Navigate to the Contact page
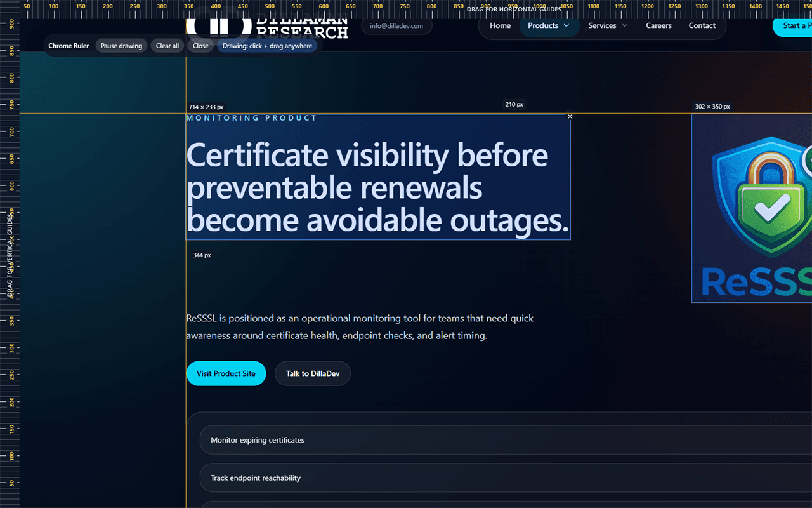The width and height of the screenshot is (812, 508). [702, 26]
